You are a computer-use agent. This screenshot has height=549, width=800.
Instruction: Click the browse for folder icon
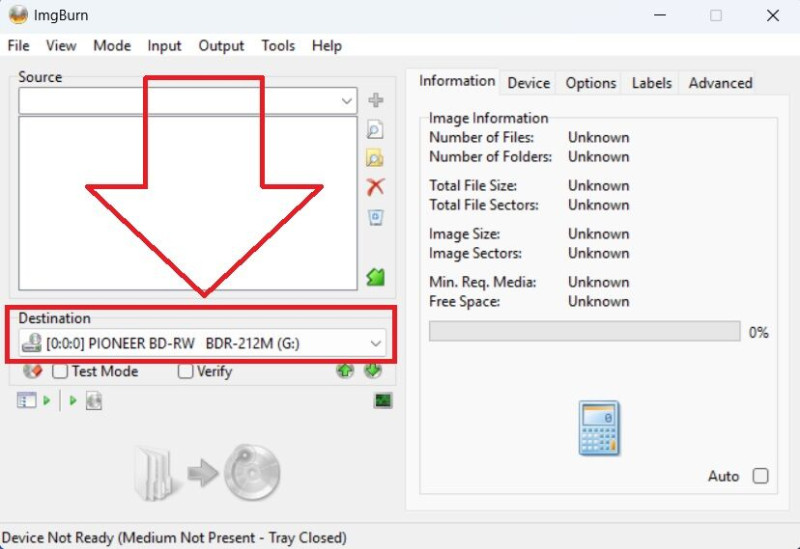tap(375, 159)
